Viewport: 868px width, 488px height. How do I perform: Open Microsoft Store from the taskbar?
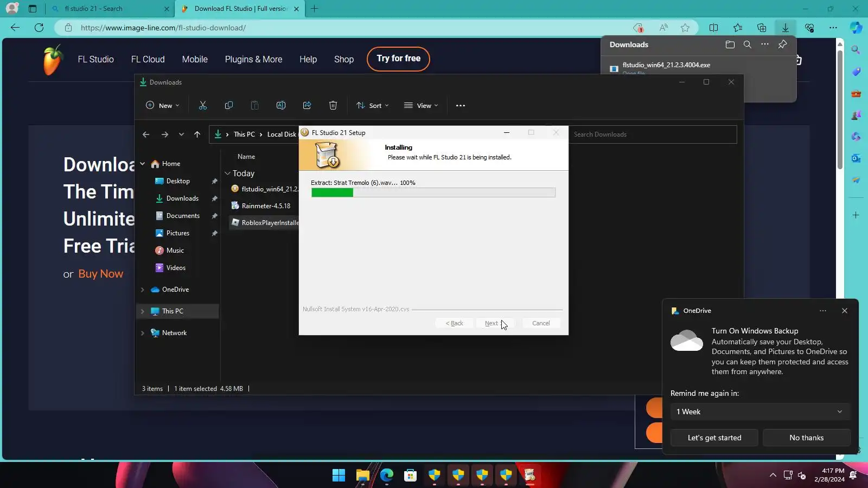pos(410,476)
